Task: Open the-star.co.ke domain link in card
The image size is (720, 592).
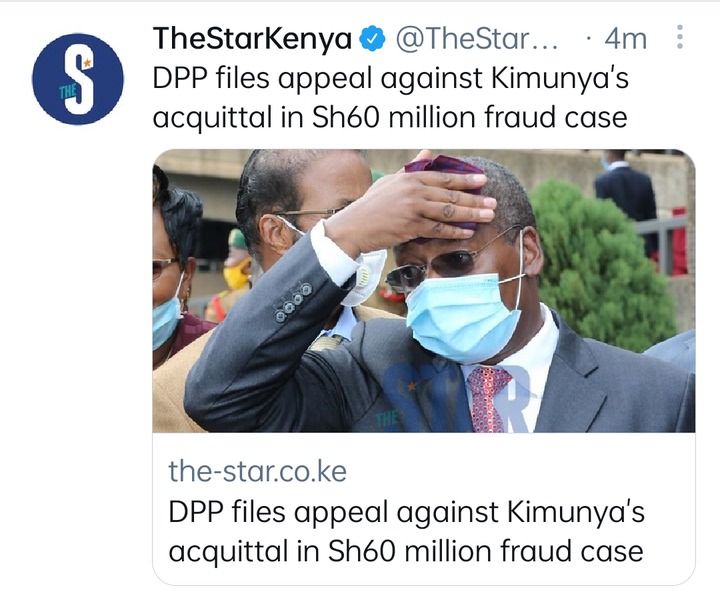Action: pyautogui.click(x=257, y=471)
